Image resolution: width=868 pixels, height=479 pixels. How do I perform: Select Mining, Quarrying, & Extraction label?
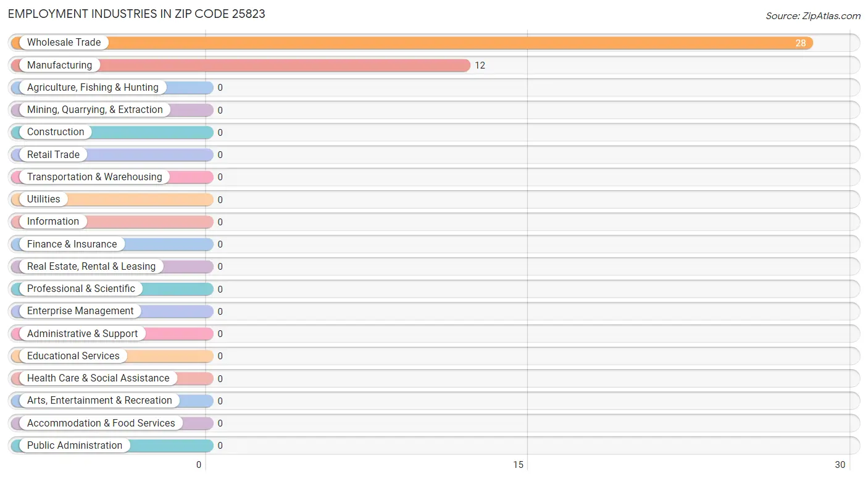coord(95,110)
